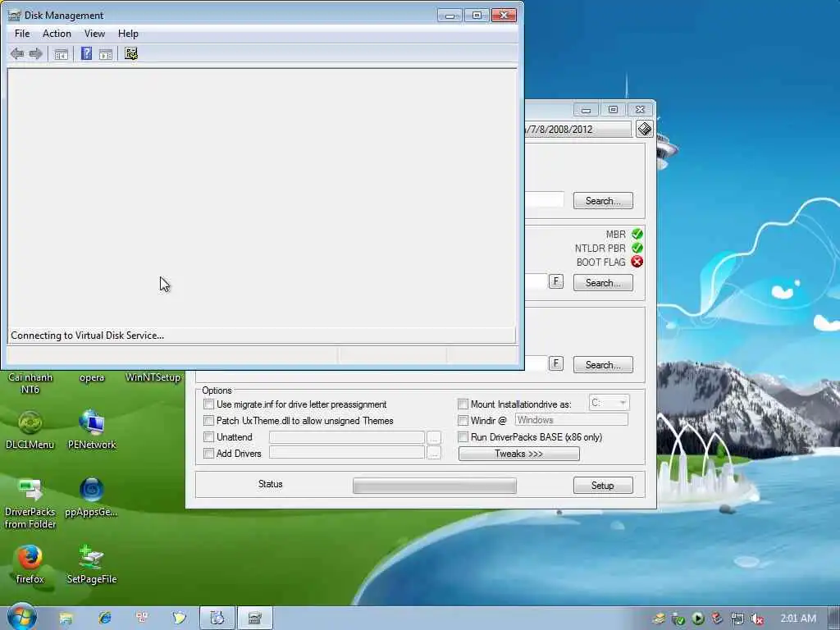840x630 pixels.
Task: Click the Status progress bar
Action: pos(435,486)
